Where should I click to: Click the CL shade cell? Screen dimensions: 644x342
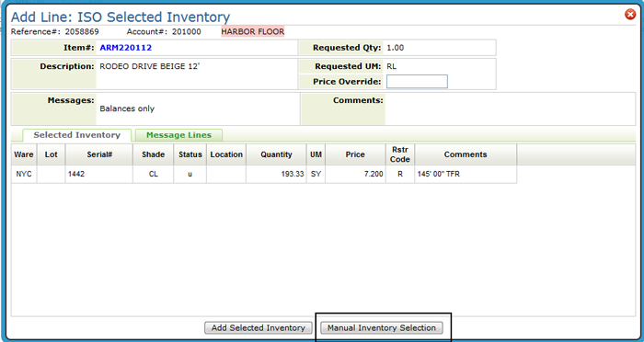click(154, 174)
